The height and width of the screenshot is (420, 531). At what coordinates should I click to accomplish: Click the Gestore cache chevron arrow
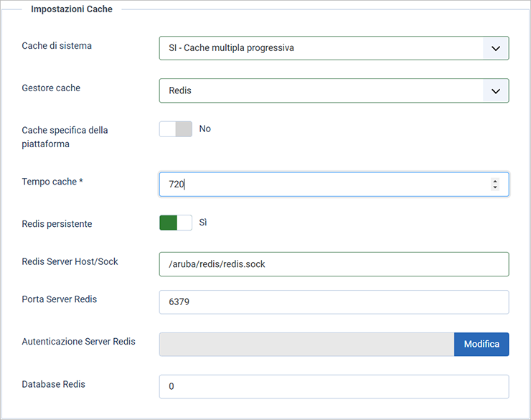[x=496, y=91]
